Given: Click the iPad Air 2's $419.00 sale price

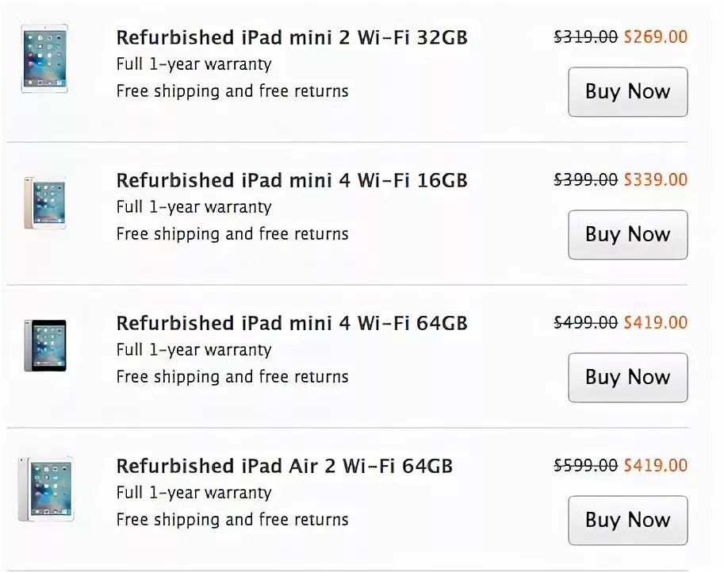Looking at the screenshot, I should click(x=656, y=465).
